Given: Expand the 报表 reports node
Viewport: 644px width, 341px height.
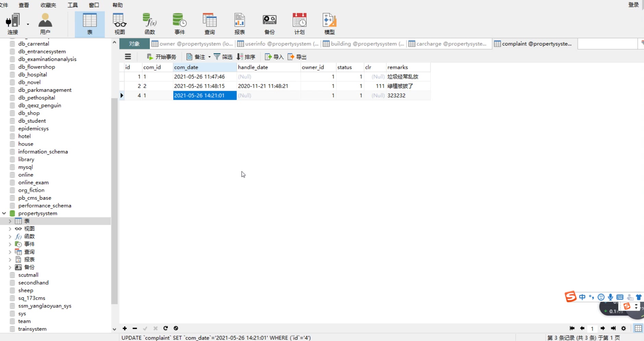Looking at the screenshot, I should (x=10, y=260).
